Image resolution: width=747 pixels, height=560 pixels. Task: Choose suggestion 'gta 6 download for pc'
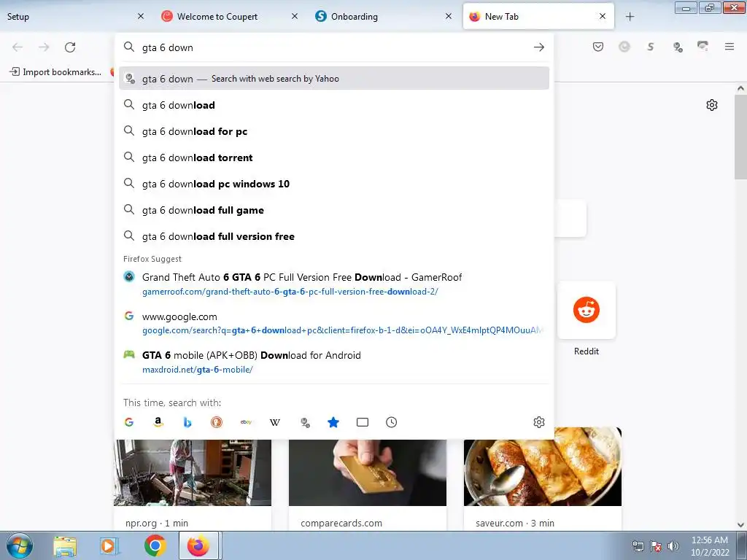click(x=334, y=131)
